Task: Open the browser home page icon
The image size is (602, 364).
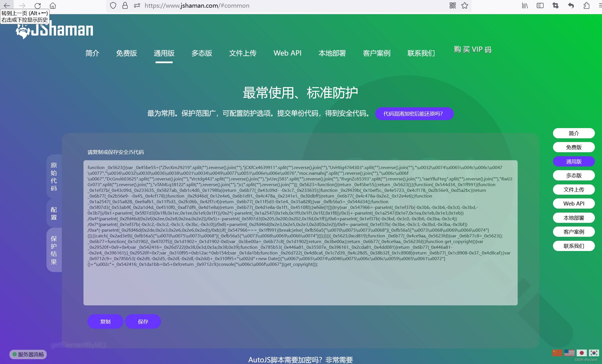Action: pos(52,6)
